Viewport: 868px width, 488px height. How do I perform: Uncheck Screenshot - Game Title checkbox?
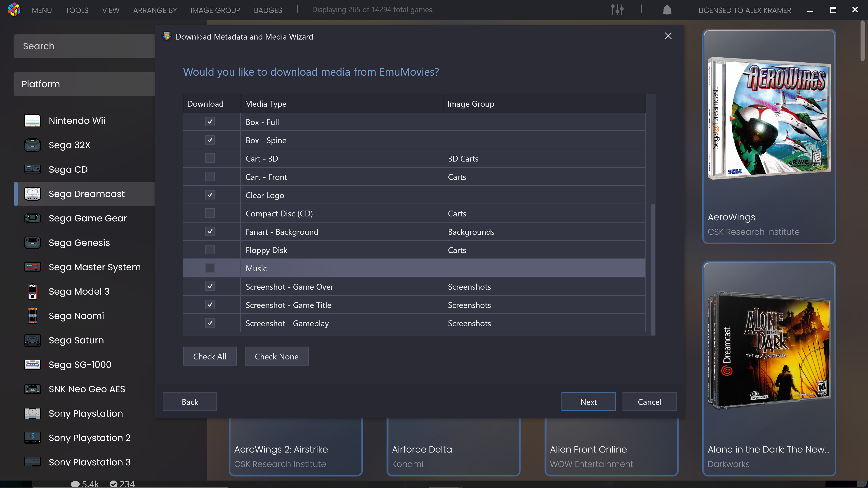click(x=210, y=305)
